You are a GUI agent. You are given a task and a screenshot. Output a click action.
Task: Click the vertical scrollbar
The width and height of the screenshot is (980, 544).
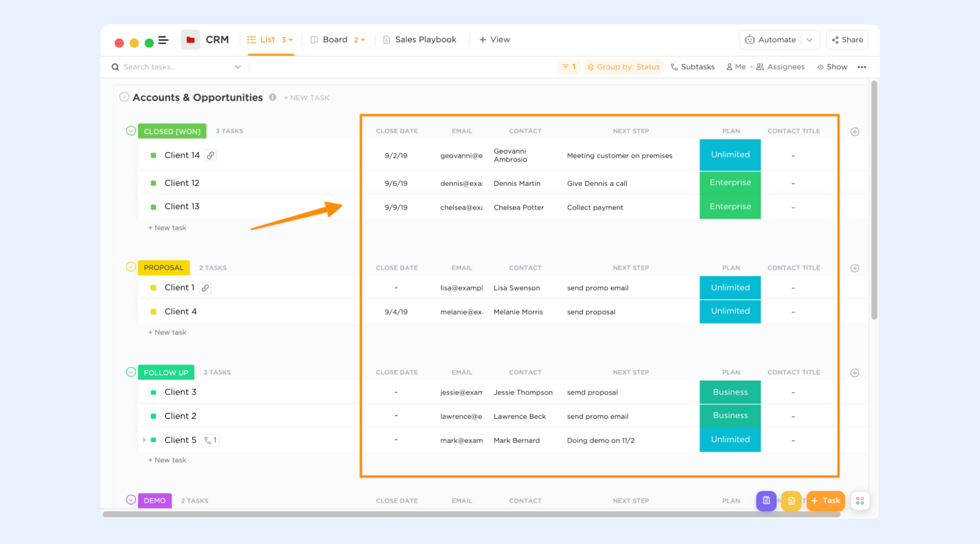pos(874,200)
